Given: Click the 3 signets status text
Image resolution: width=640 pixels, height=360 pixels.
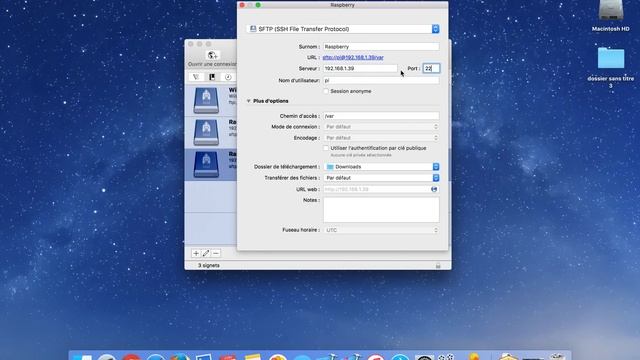Looking at the screenshot, I should 209,265.
